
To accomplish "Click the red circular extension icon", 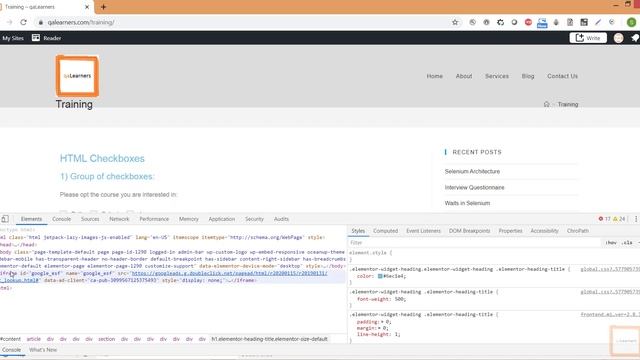I will pos(528,22).
